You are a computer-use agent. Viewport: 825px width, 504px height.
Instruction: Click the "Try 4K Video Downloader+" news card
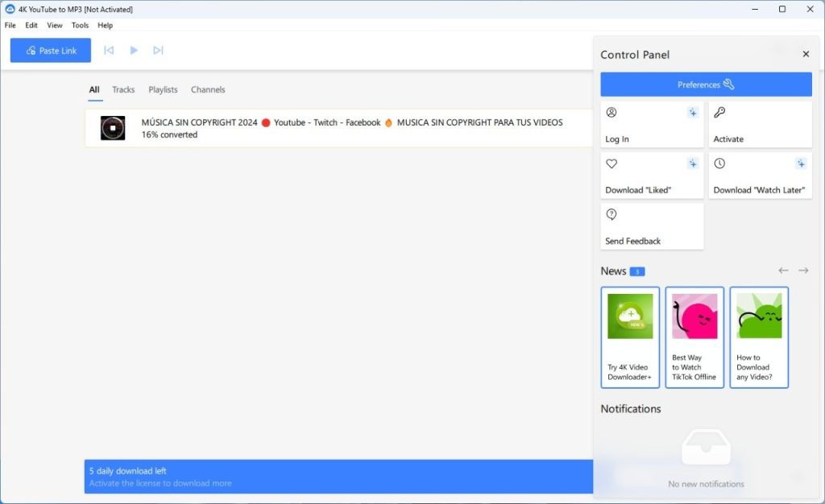630,337
